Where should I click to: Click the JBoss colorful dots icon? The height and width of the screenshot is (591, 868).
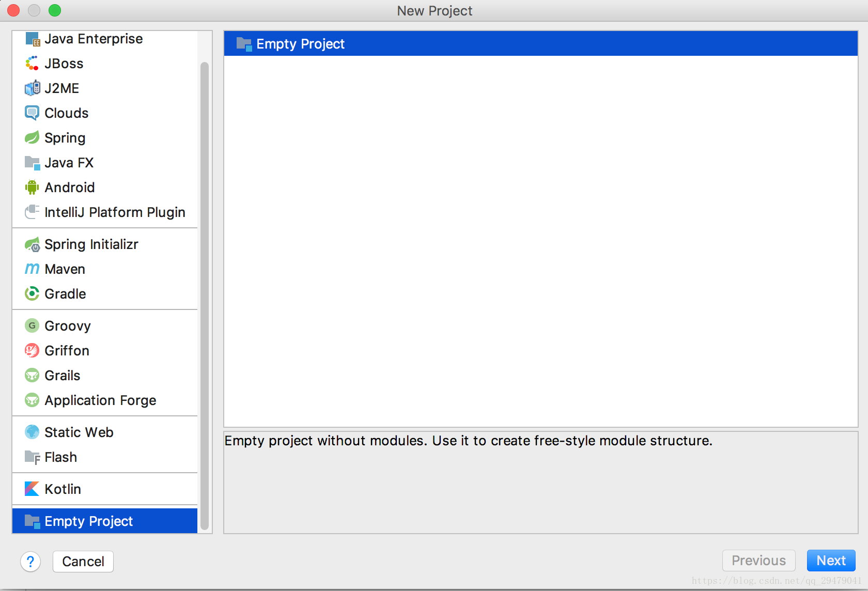32,64
